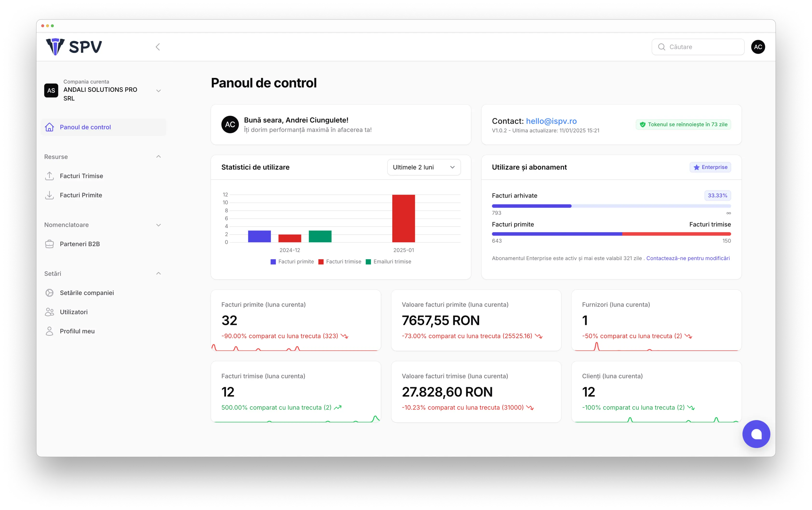Open the current company selector dropdown
The height and width of the screenshot is (510, 812).
[x=103, y=90]
